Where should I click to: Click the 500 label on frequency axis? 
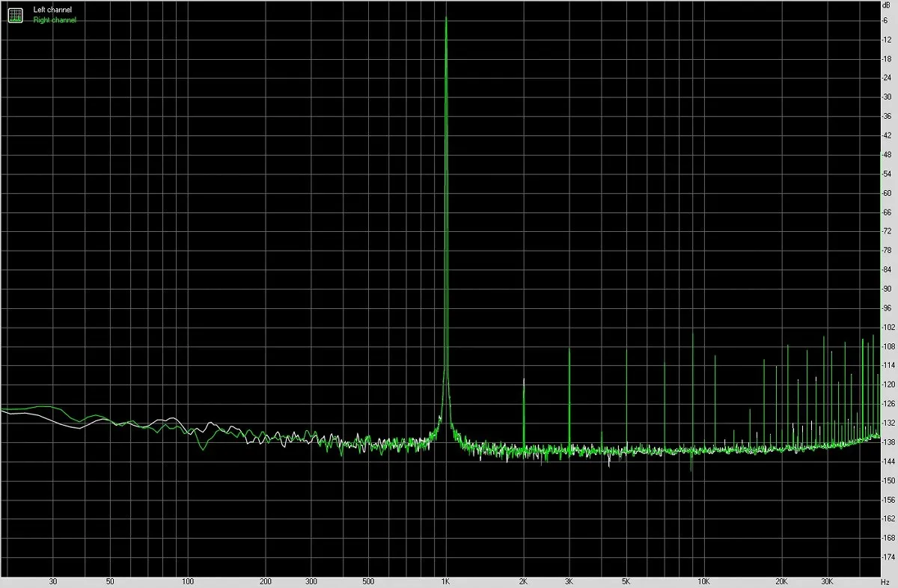(x=368, y=581)
